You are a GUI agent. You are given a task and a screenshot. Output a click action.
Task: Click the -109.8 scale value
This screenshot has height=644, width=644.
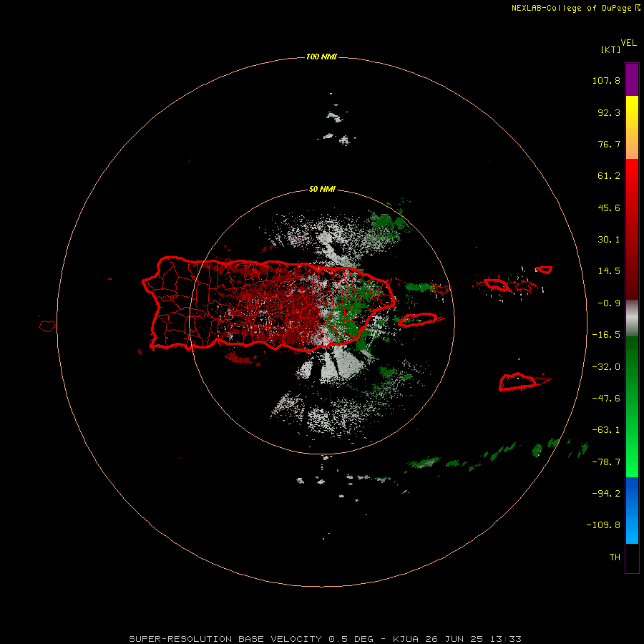click(603, 525)
